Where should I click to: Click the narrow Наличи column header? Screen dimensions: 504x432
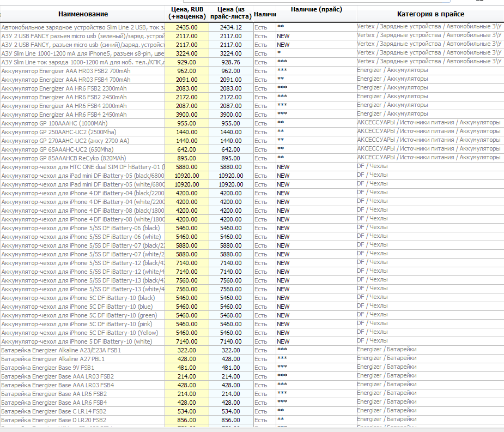(x=265, y=14)
